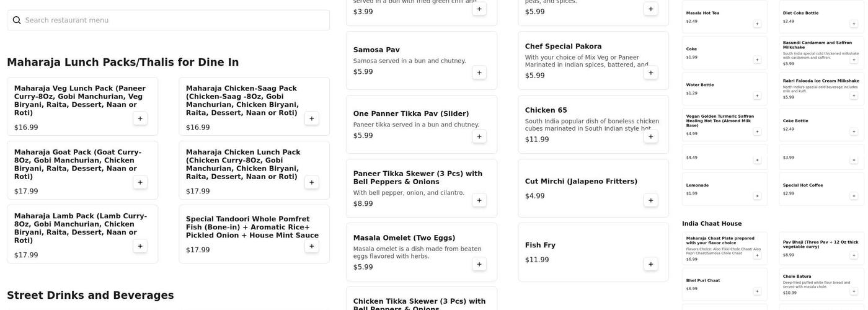Add Maharaja Goat Pack with plus button
Image resolution: width=868 pixels, height=310 pixels.
(x=140, y=182)
